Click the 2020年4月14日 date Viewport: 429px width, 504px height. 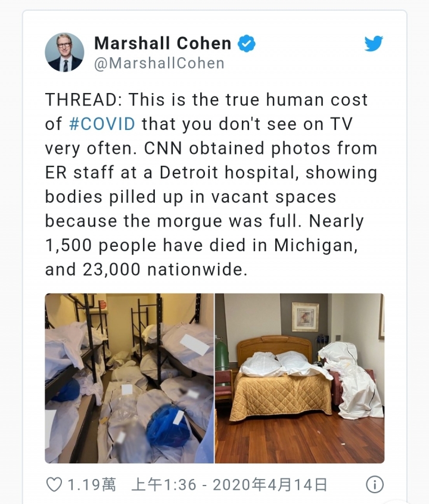point(270,485)
